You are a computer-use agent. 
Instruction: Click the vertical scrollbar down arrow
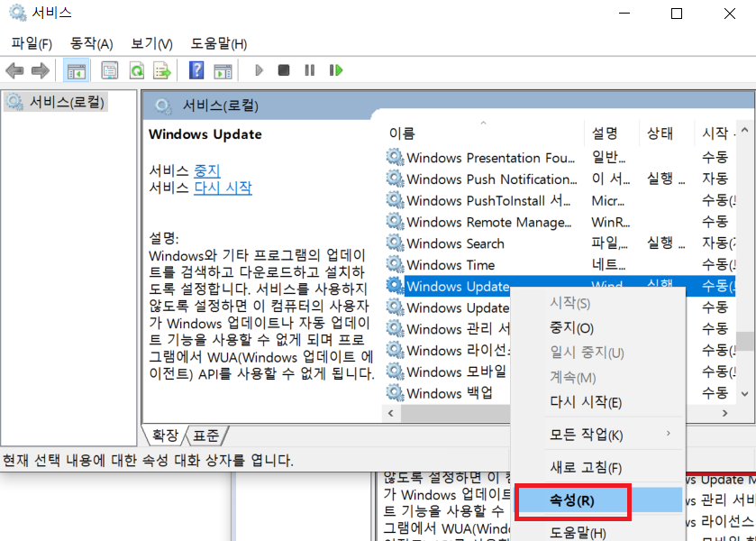point(745,394)
